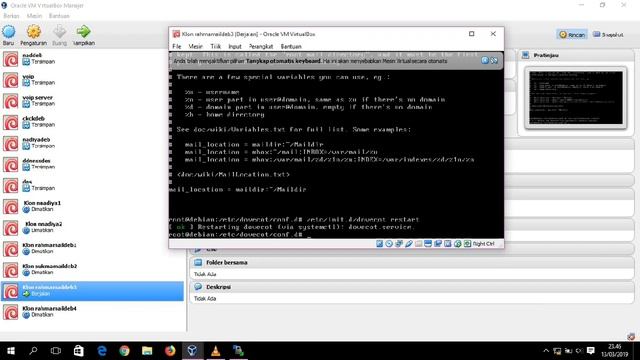Screen dimensions: 640x360
Task: Launch Microsoft Edge from taskbar
Action: pos(102,351)
